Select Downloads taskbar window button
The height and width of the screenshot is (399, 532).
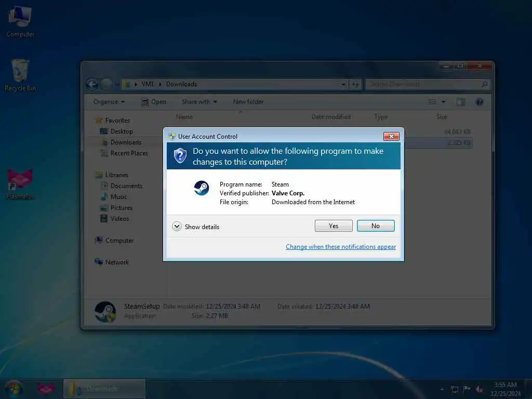coord(104,389)
